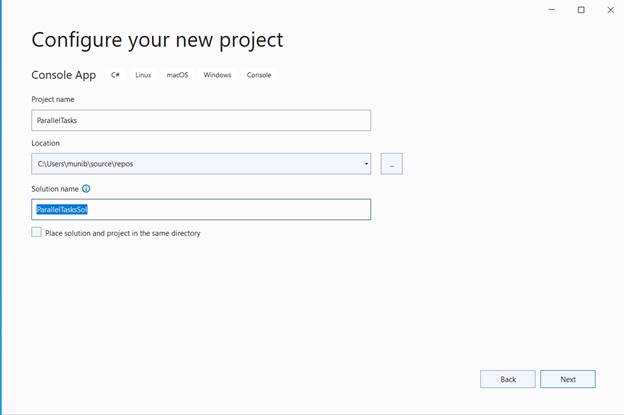Go Back to the previous page
This screenshot has width=624, height=415.
pyautogui.click(x=508, y=379)
